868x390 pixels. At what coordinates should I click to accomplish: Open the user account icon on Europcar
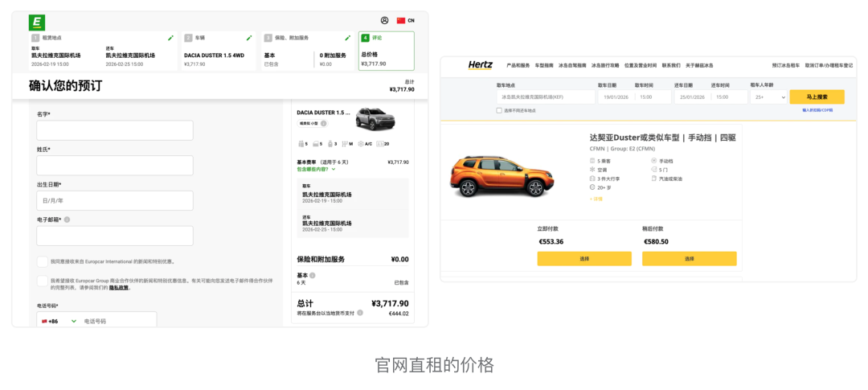(385, 20)
